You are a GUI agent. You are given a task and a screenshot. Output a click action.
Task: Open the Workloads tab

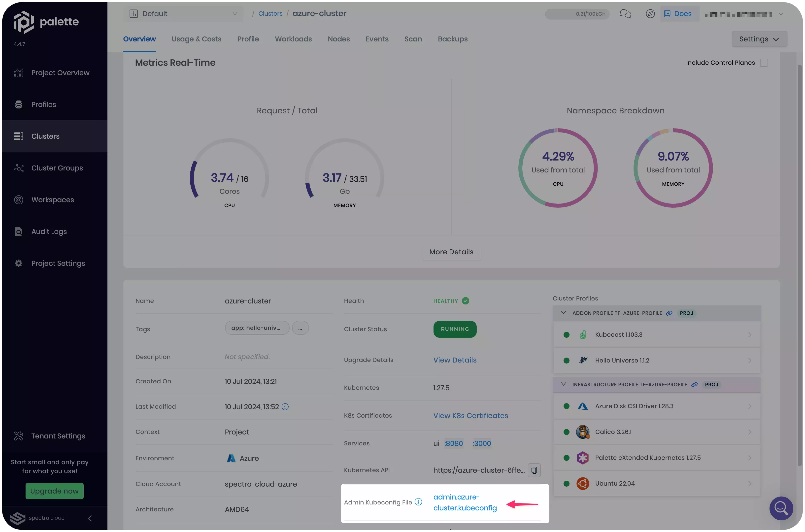pos(293,39)
